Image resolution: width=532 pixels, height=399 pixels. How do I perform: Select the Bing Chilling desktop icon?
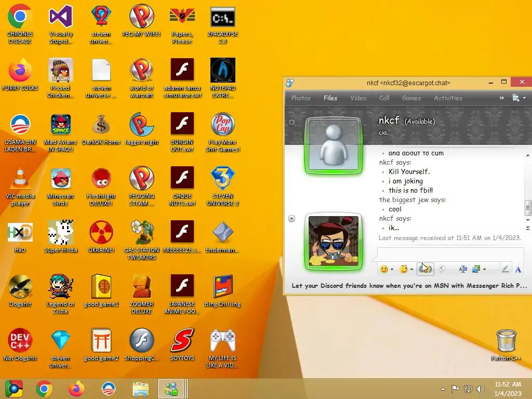(x=222, y=291)
